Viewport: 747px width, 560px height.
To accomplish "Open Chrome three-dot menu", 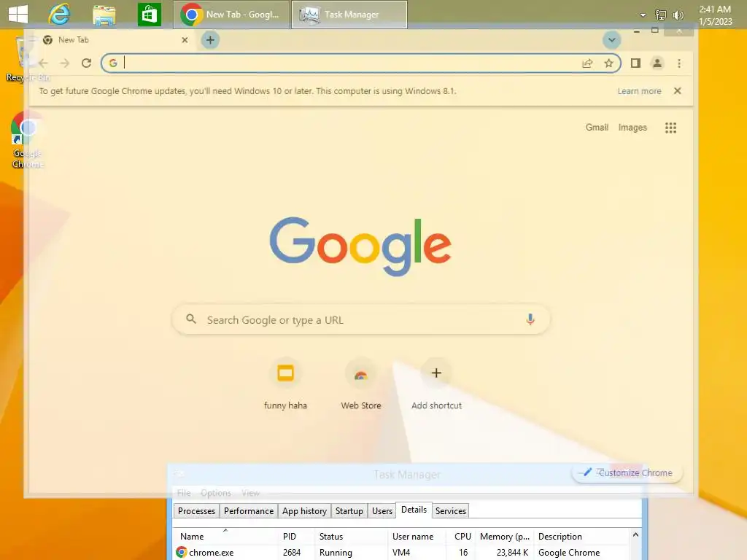I will (679, 63).
